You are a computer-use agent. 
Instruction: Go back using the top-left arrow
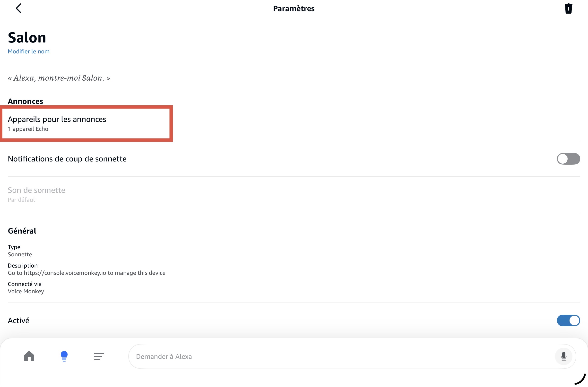pos(18,8)
